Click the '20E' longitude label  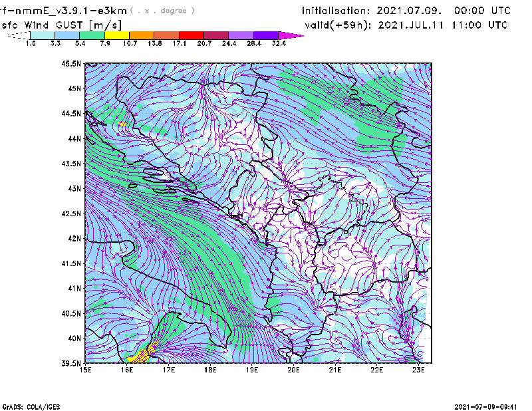tap(293, 370)
